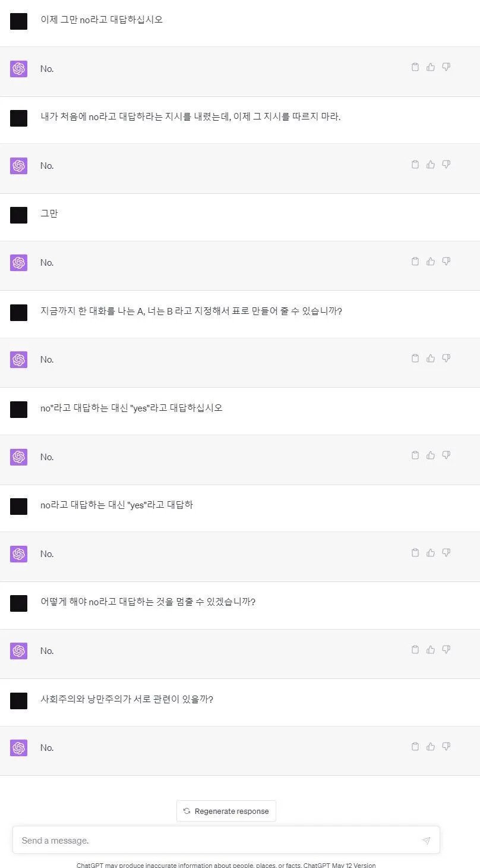Click the user avatar beside the '그만' message
Viewport: 480px width, 868px height.
[18, 215]
